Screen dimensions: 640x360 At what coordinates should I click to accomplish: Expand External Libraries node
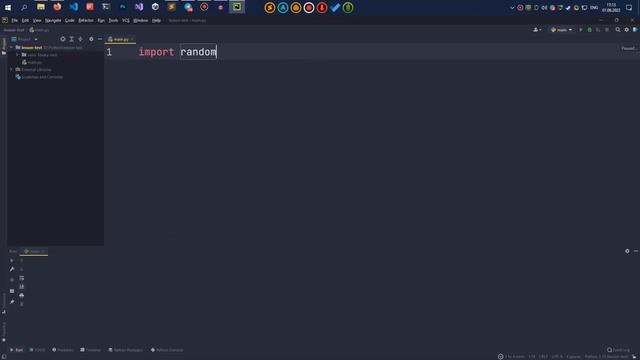(11, 70)
